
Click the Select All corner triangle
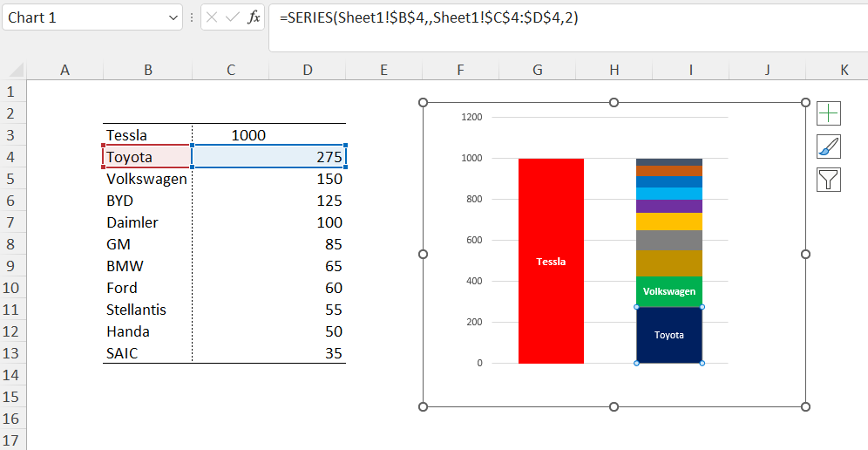(17, 71)
